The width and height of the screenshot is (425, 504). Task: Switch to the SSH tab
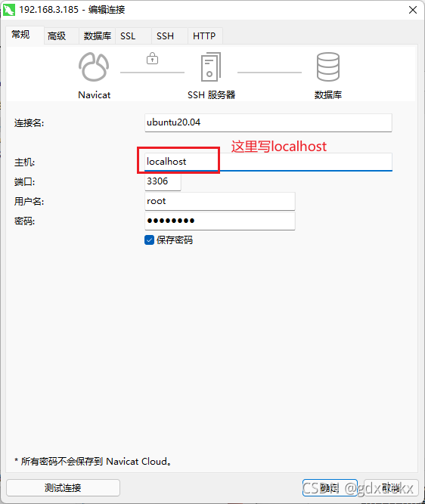point(165,36)
